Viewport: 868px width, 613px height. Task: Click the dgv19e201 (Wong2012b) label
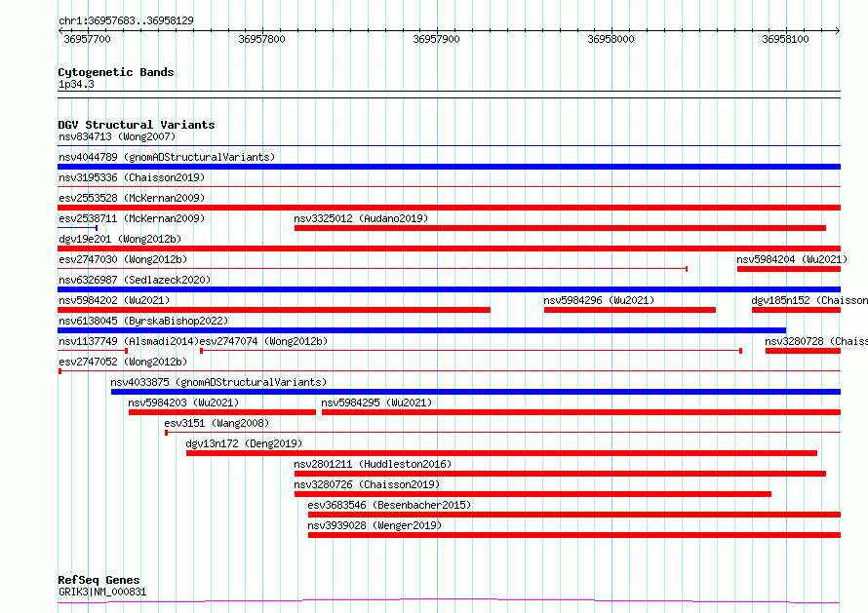click(120, 239)
